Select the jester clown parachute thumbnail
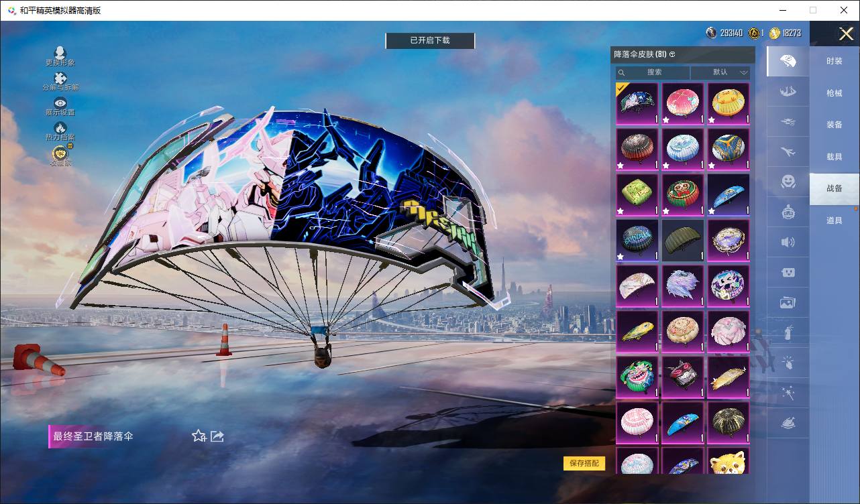The image size is (860, 504). (x=637, y=377)
